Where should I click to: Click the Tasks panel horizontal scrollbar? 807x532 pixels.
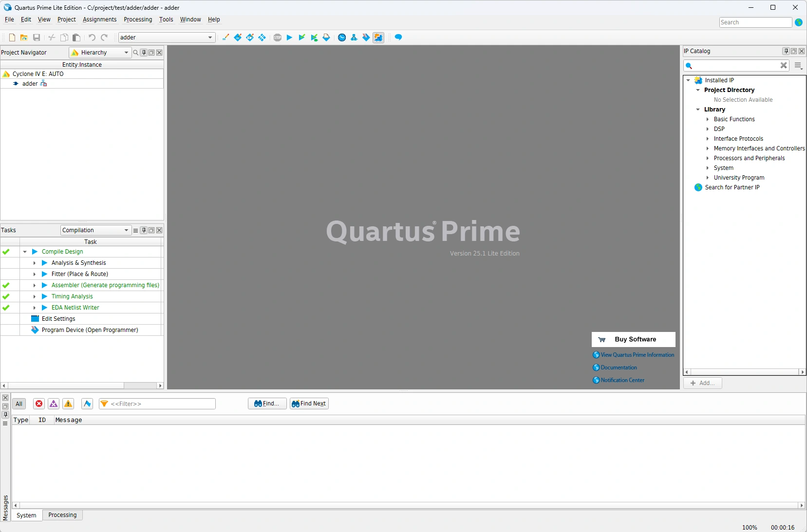pyautogui.click(x=66, y=385)
